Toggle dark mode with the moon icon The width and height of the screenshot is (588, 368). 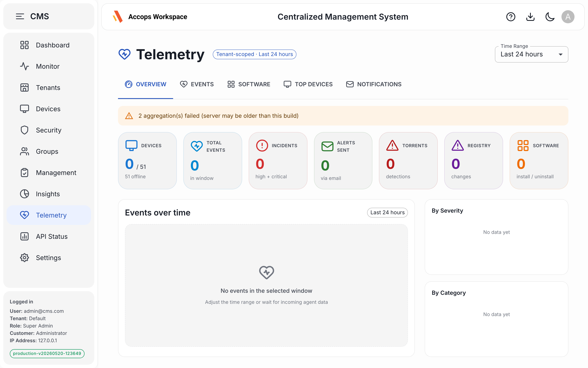click(550, 17)
